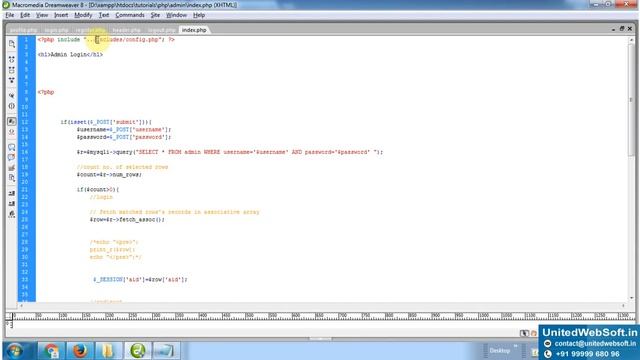Screen dimensions: 640x360
Task: Click the Desktop toolbar on the taskbar
Action: tap(501, 351)
